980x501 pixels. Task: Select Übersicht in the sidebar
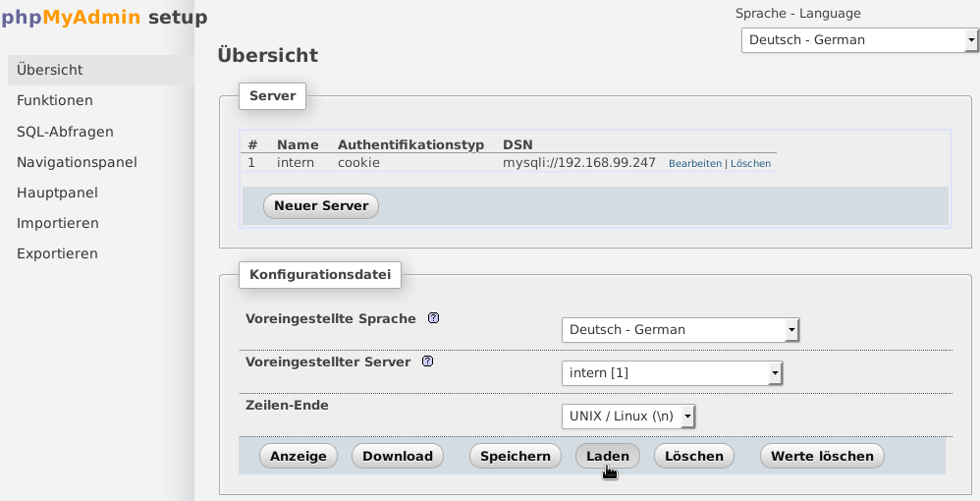tap(50, 70)
